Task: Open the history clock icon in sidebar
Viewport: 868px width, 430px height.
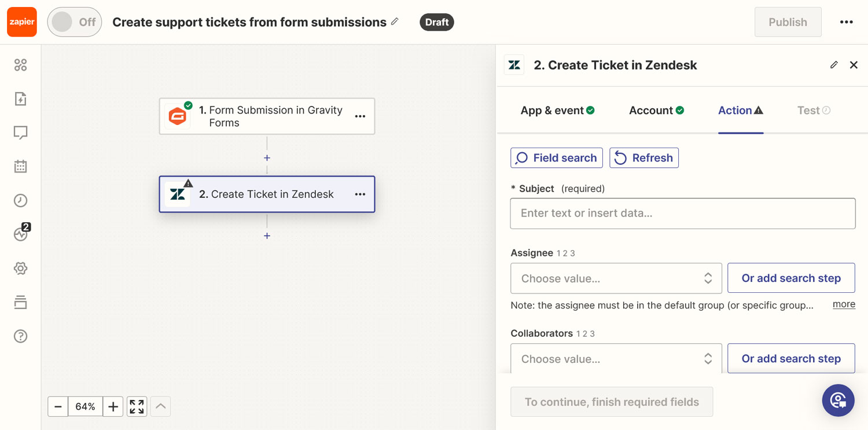Action: (20, 200)
